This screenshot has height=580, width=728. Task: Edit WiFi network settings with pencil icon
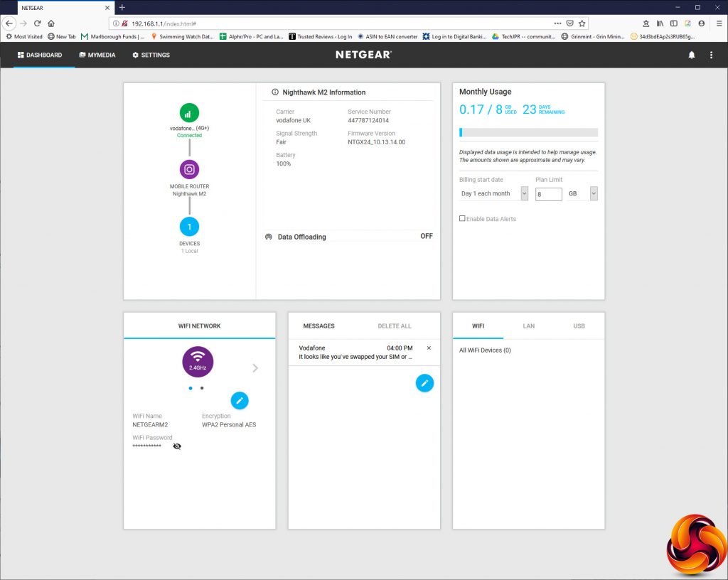(240, 400)
